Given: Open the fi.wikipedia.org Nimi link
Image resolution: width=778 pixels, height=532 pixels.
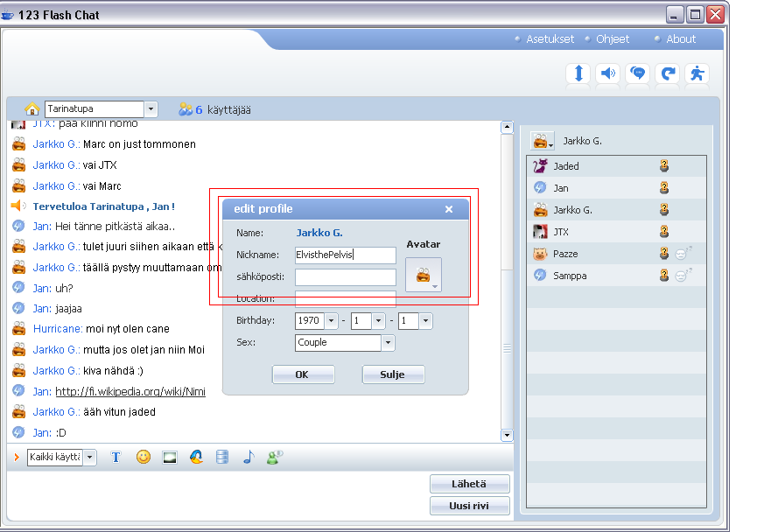Looking at the screenshot, I should click(x=130, y=391).
